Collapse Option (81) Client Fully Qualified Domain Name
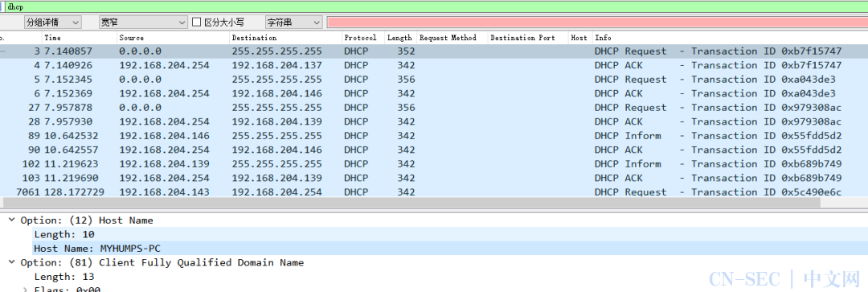This screenshot has width=868, height=292. pyautogui.click(x=11, y=262)
